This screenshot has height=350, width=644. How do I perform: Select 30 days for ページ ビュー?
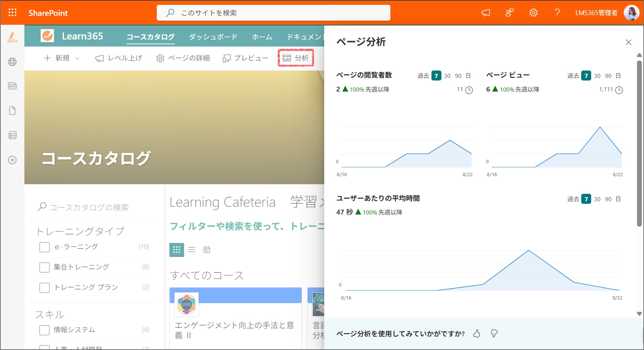point(597,76)
